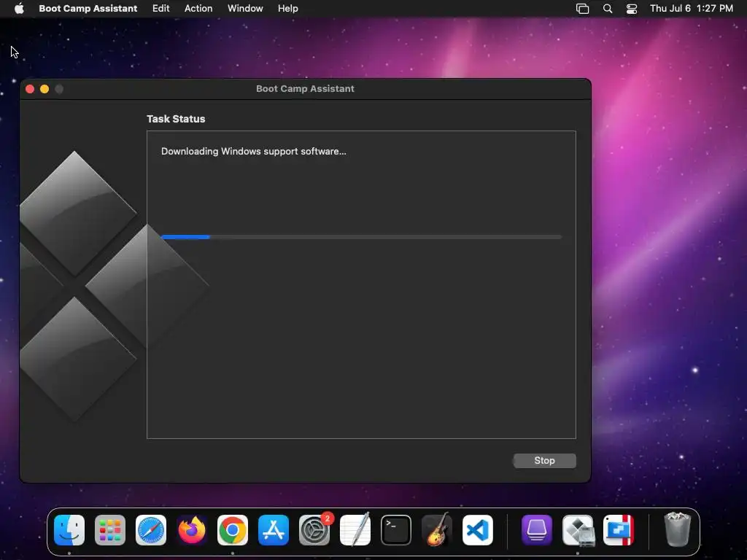Click the Task Status heading

176,119
